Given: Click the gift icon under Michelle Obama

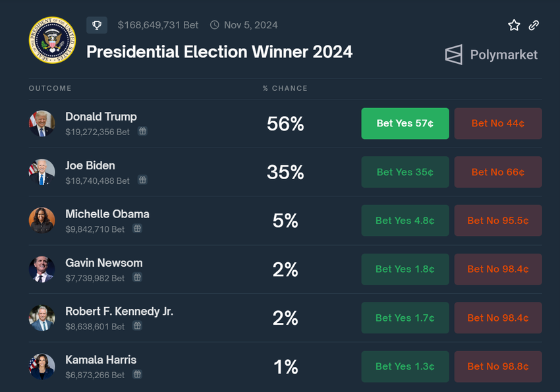Looking at the screenshot, I should [137, 229].
